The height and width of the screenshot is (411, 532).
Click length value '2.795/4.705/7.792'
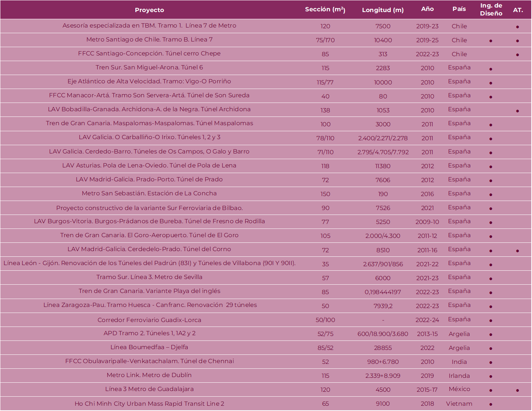[383, 152]
